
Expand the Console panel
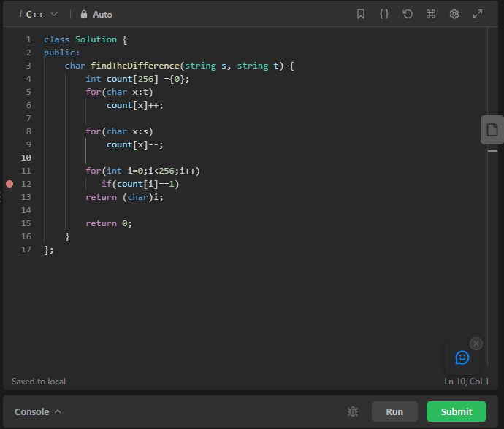[37, 411]
